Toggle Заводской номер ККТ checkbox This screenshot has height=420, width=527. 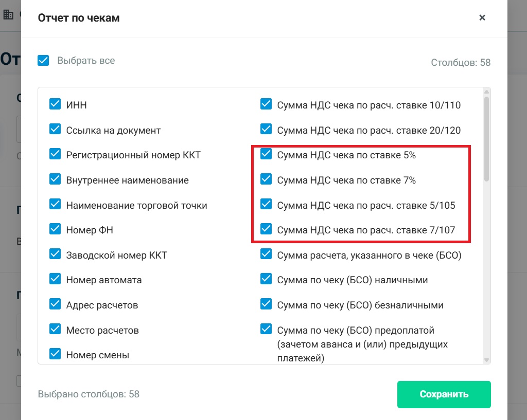point(55,254)
